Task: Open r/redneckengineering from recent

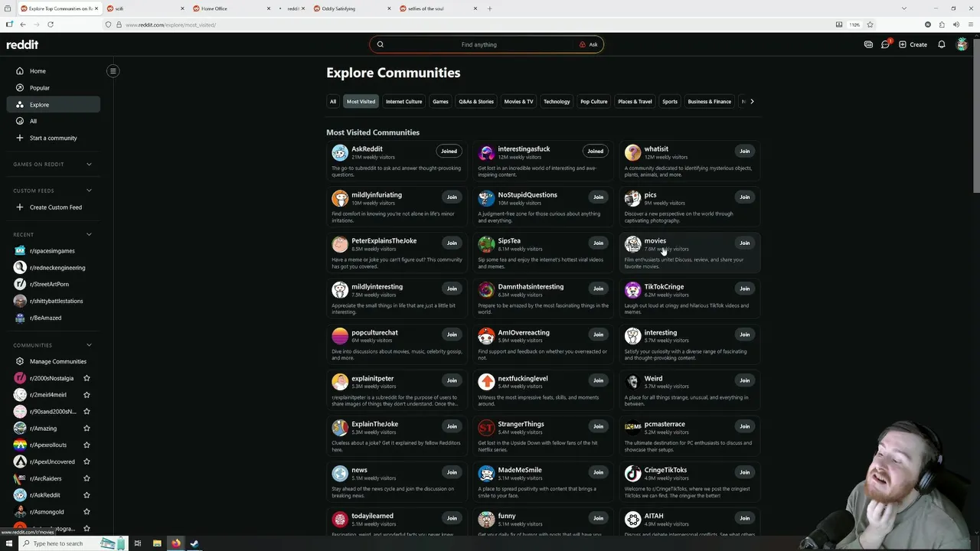Action: (53, 268)
